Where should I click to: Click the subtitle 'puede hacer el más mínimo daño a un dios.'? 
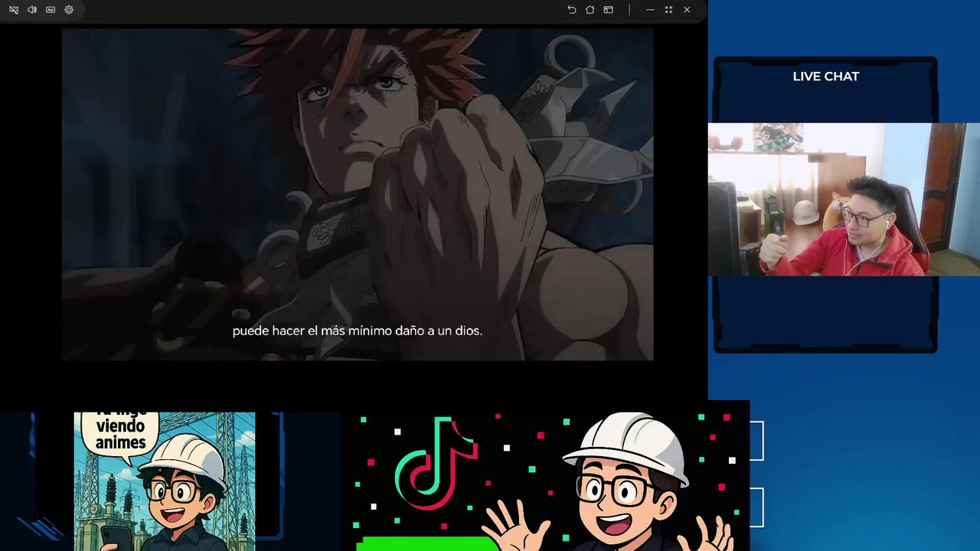point(357,331)
